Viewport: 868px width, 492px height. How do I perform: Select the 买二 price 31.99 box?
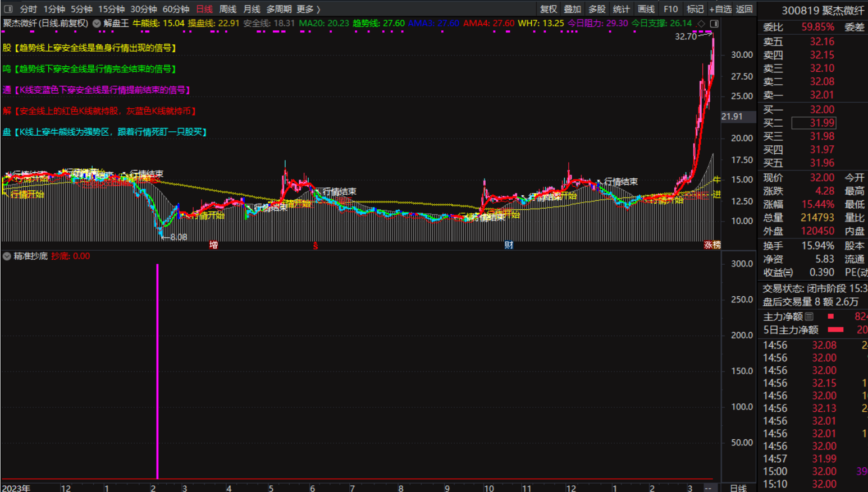coord(814,123)
